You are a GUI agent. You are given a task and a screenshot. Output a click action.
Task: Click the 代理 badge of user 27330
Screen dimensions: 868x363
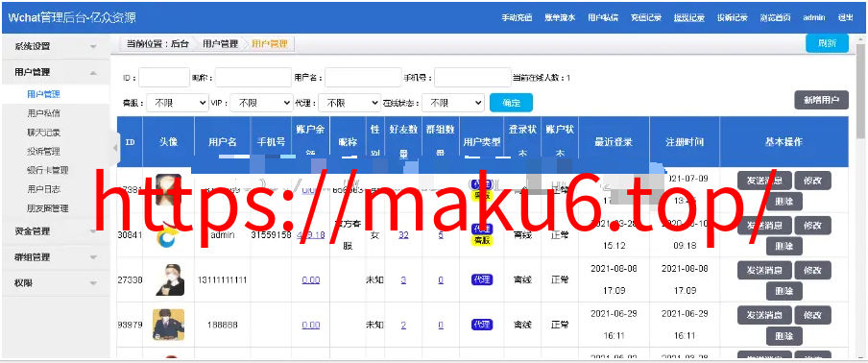[482, 279]
